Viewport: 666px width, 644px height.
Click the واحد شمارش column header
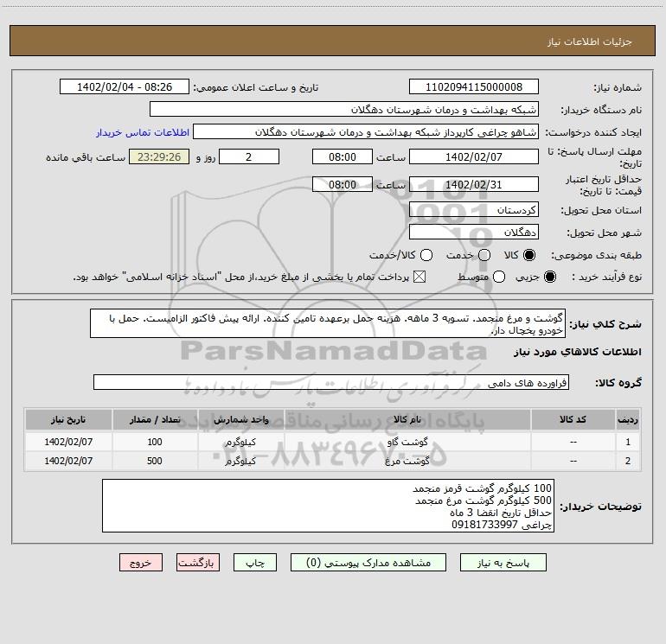[240, 420]
